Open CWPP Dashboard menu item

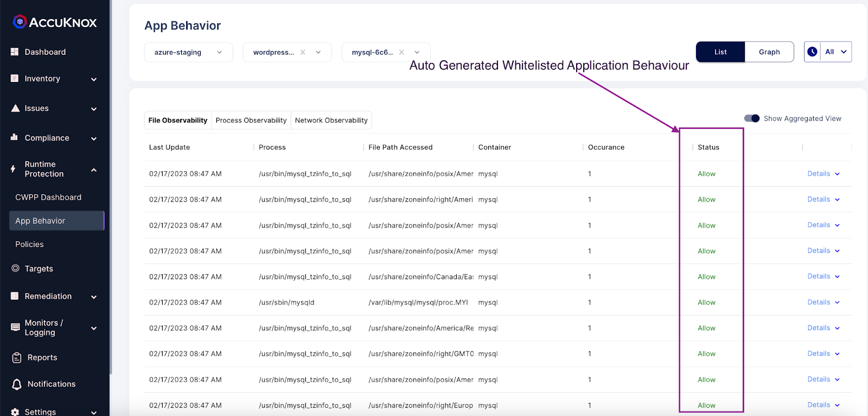point(48,197)
